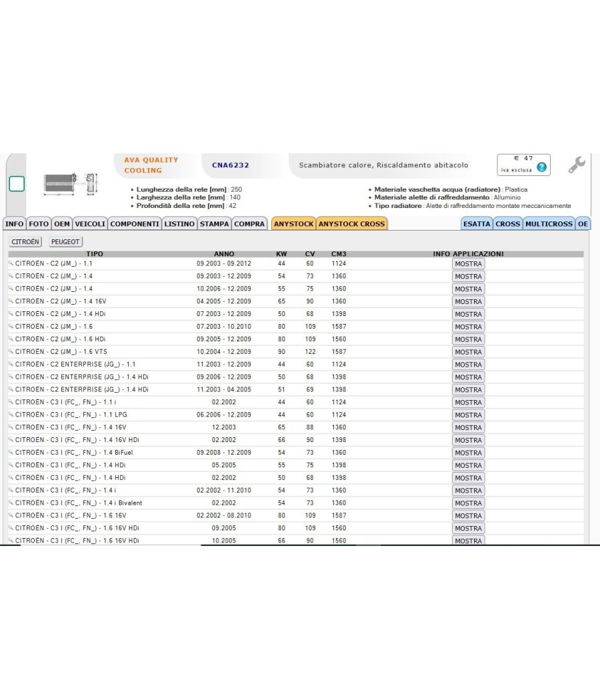This screenshot has height=700, width=600.
Task: Select the OEM tab
Action: (x=62, y=223)
